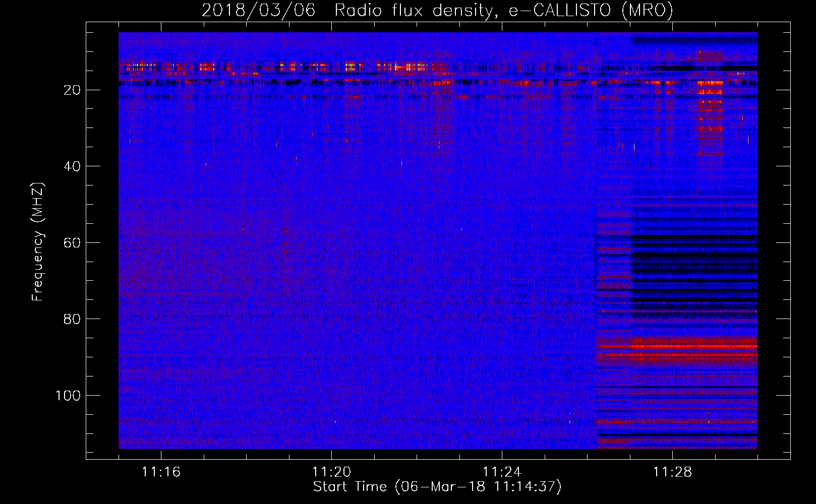Viewport: 816px width, 504px height.
Task: Click the 'Frequency (MHZ)' axis label
Action: pos(38,242)
